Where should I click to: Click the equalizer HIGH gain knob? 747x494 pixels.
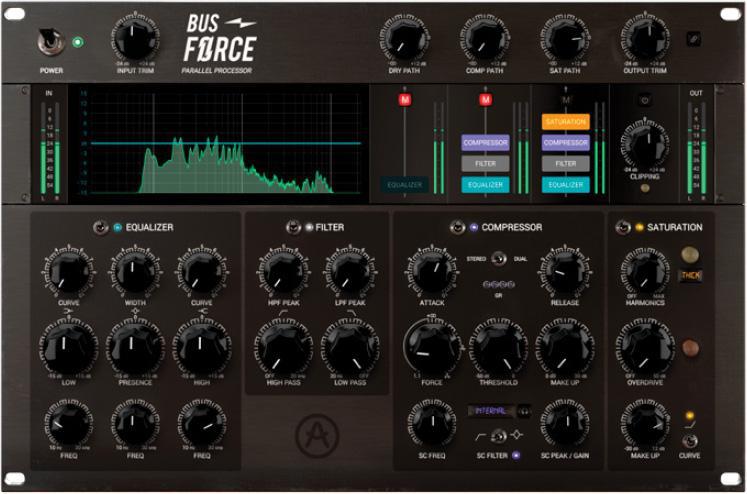pos(202,348)
